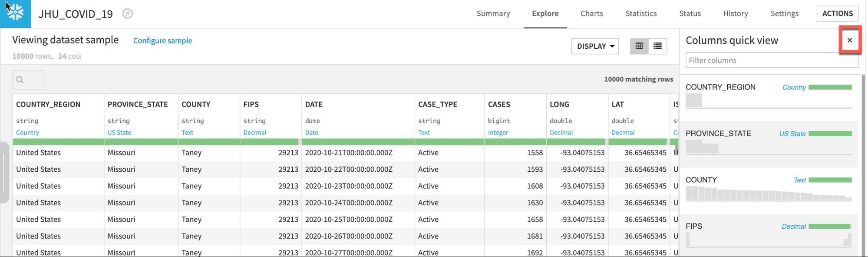Open the DISPLAY dropdown menu
Viewport: 868px width, 257px height.
pyautogui.click(x=595, y=46)
